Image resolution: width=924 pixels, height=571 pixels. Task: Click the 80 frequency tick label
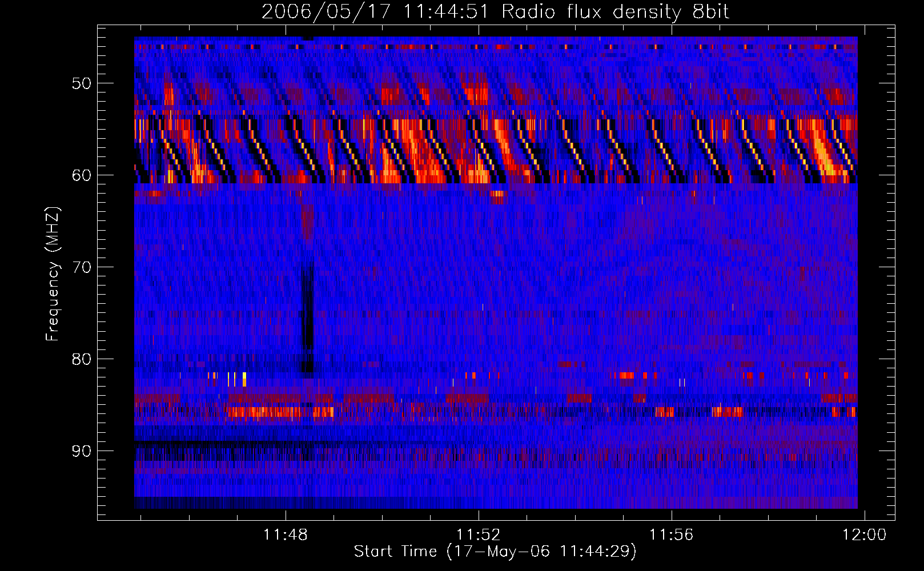(82, 359)
